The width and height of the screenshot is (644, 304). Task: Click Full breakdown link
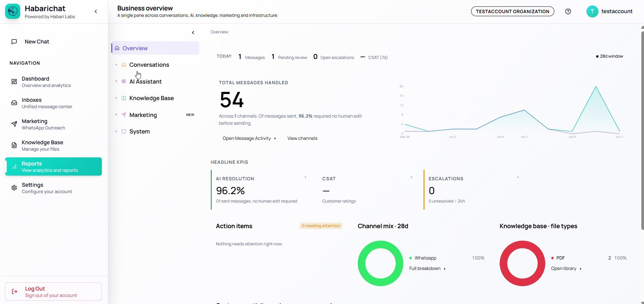pyautogui.click(x=428, y=268)
